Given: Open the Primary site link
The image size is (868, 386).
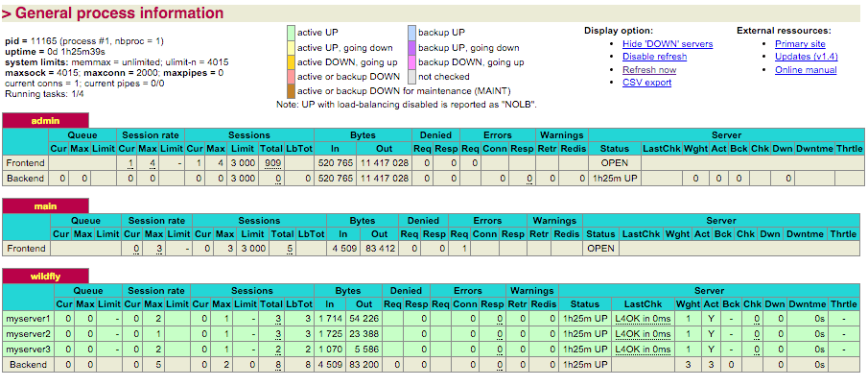Looking at the screenshot, I should [x=800, y=44].
